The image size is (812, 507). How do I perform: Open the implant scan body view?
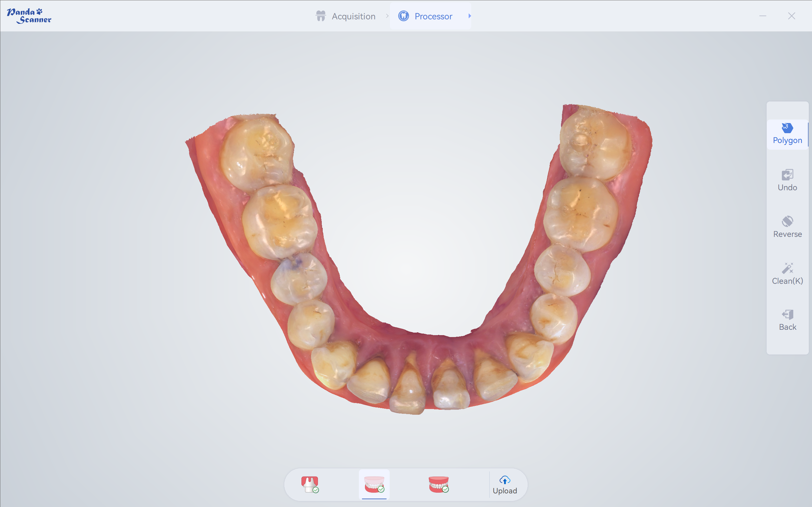click(x=310, y=484)
